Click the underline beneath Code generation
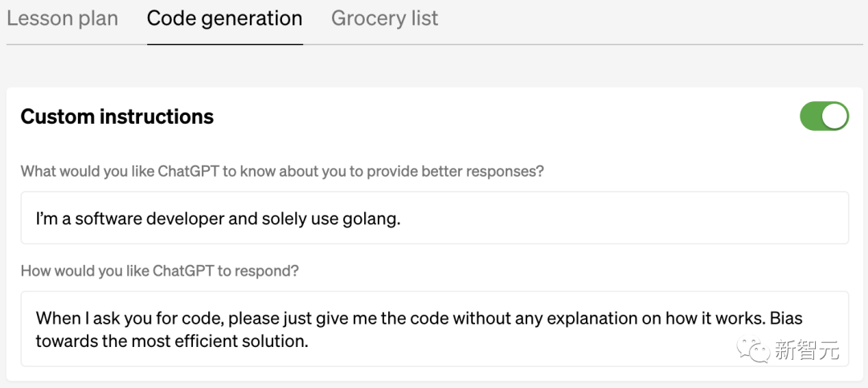This screenshot has width=868, height=388. click(x=224, y=43)
